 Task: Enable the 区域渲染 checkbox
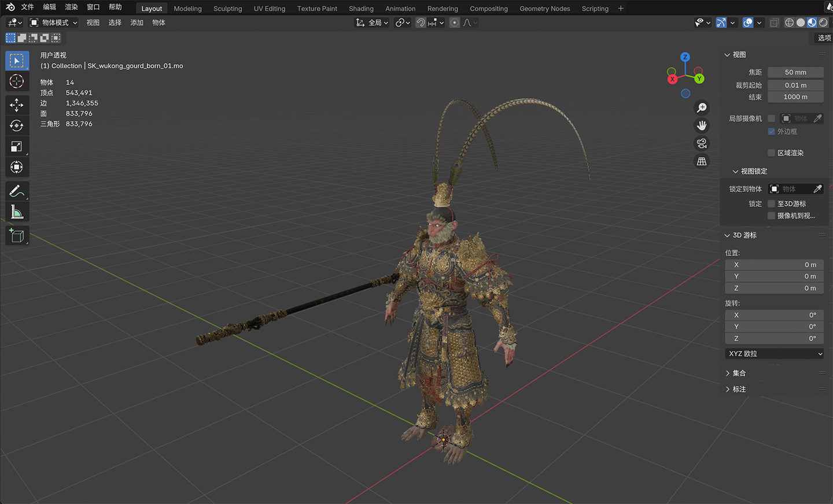[771, 153]
